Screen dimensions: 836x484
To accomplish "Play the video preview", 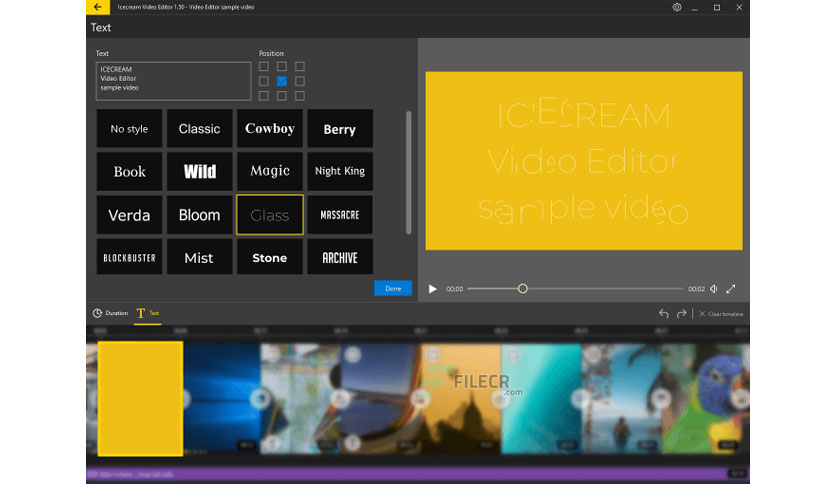I will [433, 289].
